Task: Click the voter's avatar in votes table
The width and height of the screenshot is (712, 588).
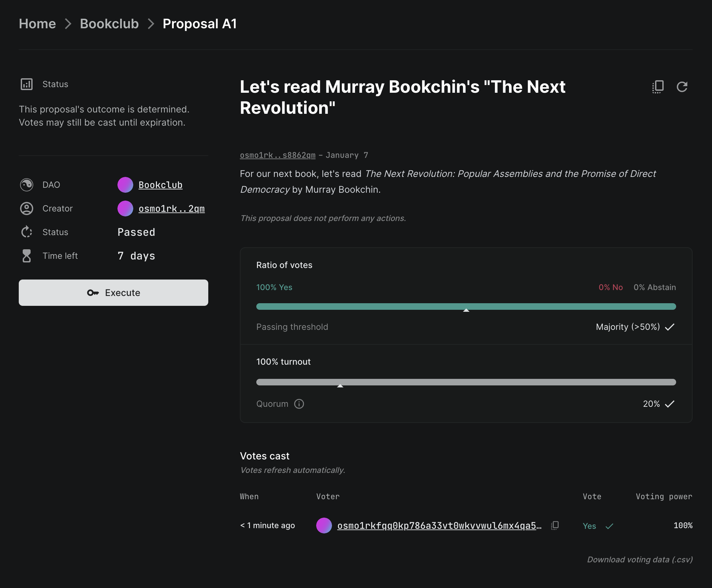Action: (x=324, y=525)
